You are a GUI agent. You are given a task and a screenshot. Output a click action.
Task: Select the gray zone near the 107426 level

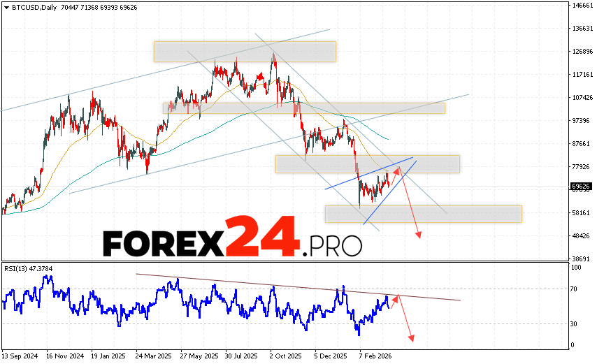(303, 108)
